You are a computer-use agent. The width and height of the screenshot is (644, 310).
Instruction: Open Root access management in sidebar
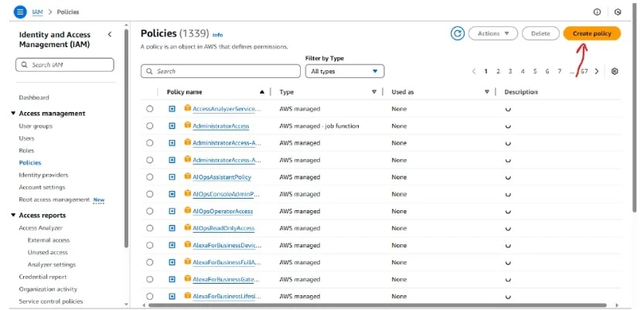[x=54, y=199]
